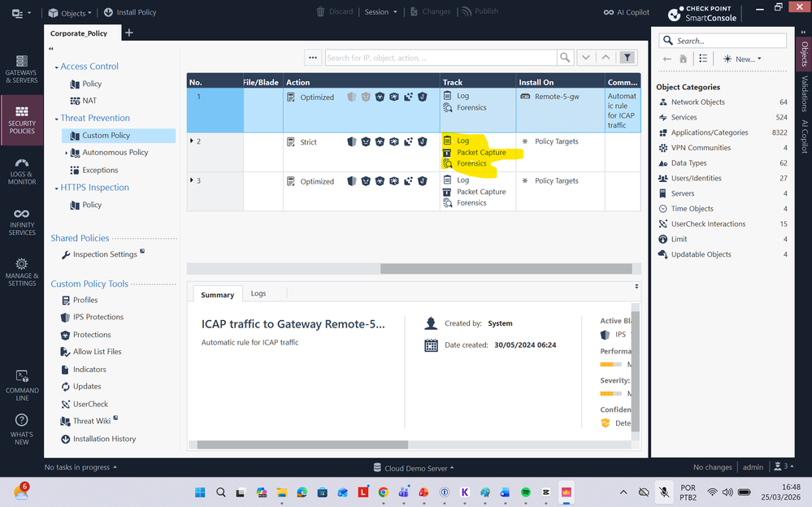Toggle the rulebase filter funnel icon
Image resolution: width=812 pixels, height=507 pixels.
pyautogui.click(x=627, y=58)
